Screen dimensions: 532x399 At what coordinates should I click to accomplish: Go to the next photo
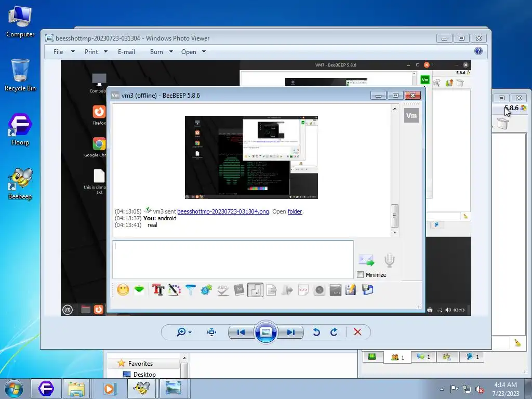coord(291,332)
